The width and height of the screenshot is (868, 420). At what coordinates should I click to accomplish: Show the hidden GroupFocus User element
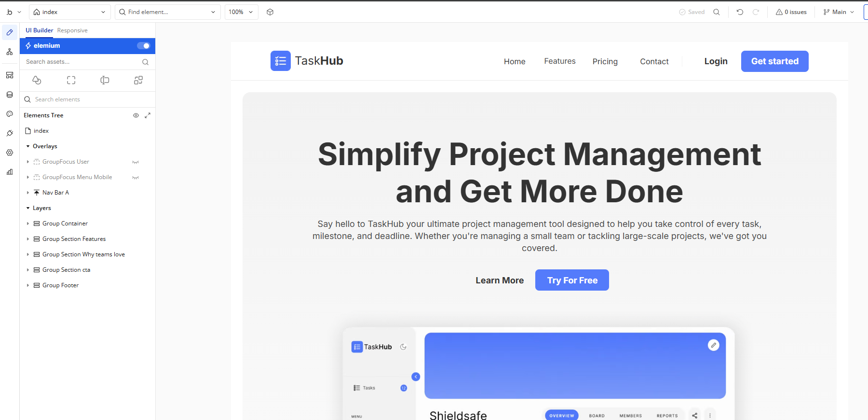click(x=136, y=162)
